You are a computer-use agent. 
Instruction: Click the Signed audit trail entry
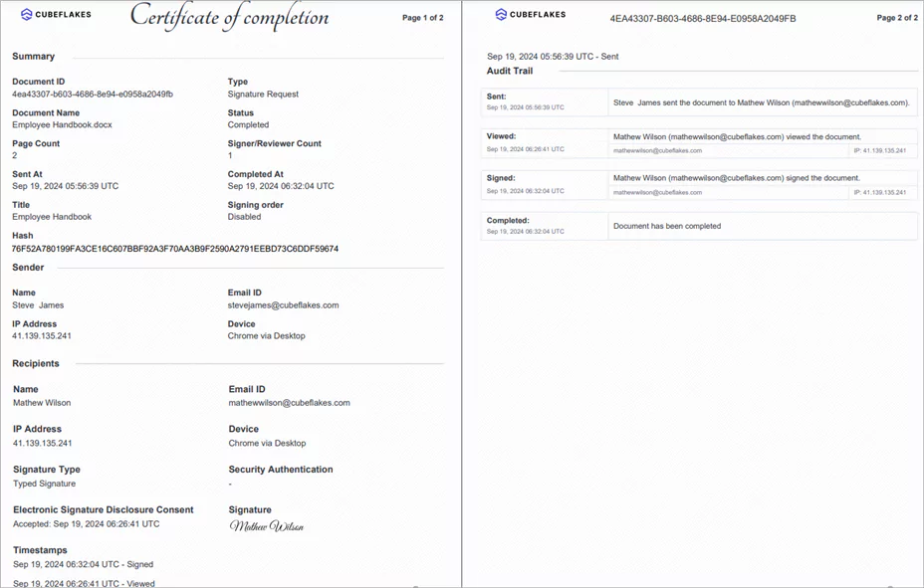coord(699,185)
